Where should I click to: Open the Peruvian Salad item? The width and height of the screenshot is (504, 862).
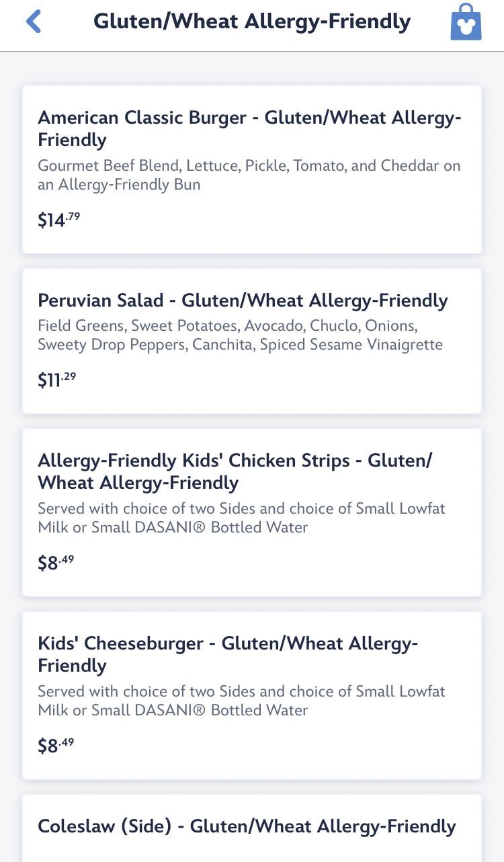point(243,300)
